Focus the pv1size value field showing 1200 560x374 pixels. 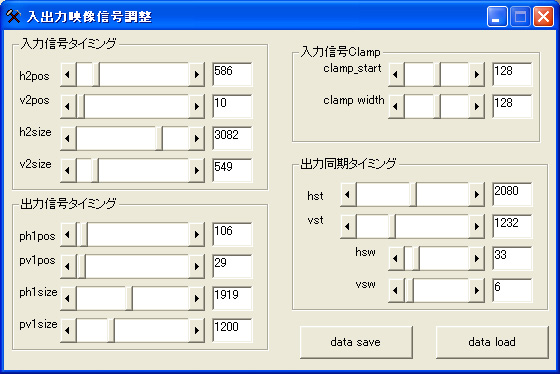tap(232, 330)
